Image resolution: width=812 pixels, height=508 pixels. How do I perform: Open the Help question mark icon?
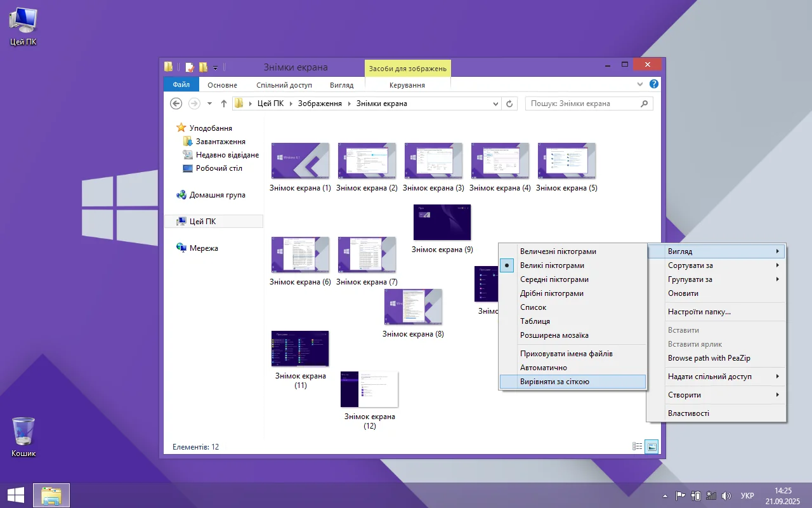(653, 84)
